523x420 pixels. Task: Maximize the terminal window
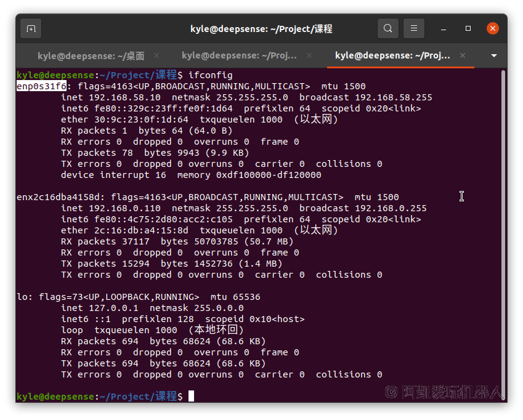click(x=468, y=28)
